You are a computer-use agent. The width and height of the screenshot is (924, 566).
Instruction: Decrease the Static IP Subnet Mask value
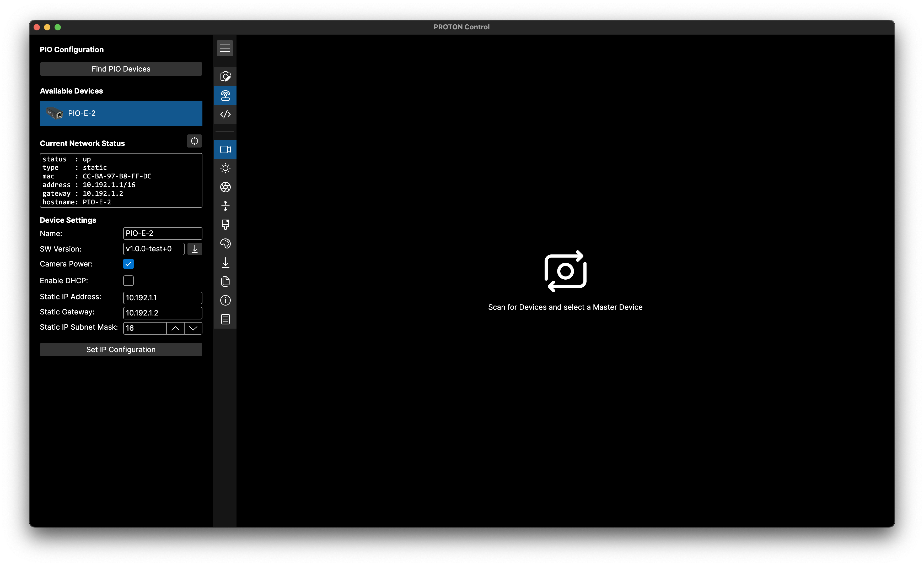click(193, 328)
